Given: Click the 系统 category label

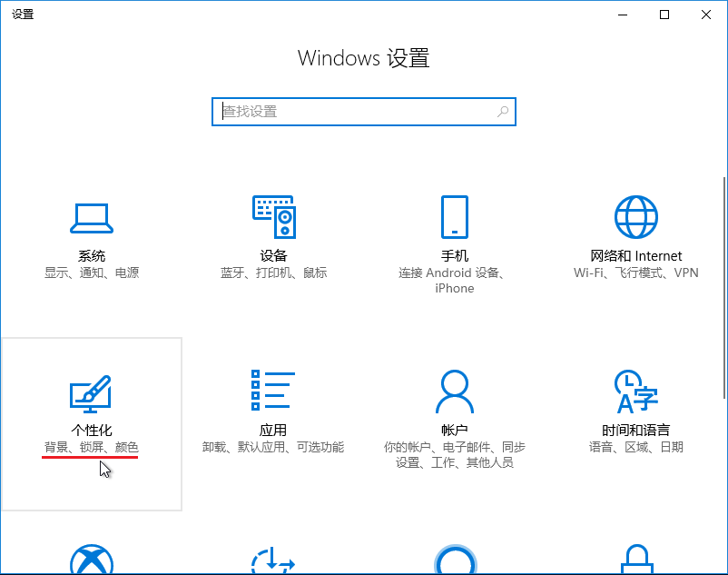Looking at the screenshot, I should (92, 256).
